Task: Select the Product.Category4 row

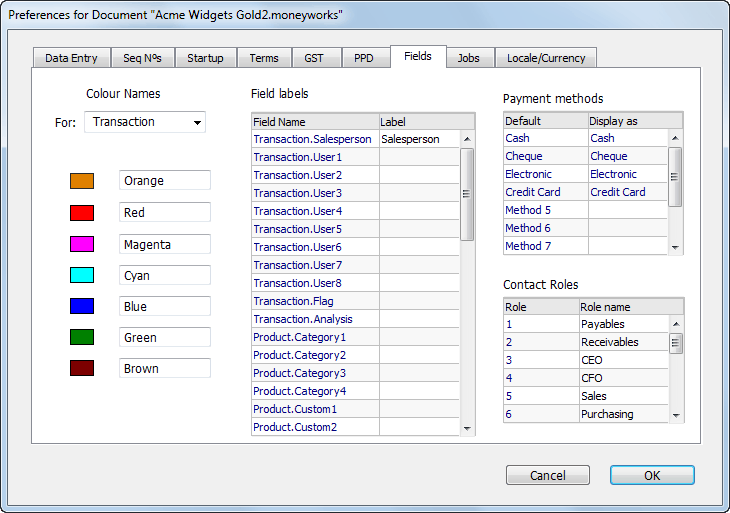Action: click(356, 391)
